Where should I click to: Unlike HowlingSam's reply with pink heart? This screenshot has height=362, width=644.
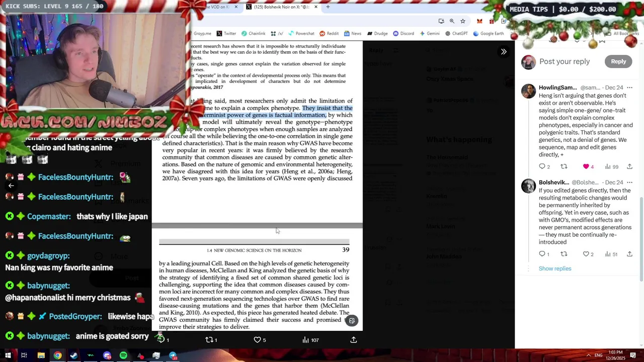pos(586,166)
